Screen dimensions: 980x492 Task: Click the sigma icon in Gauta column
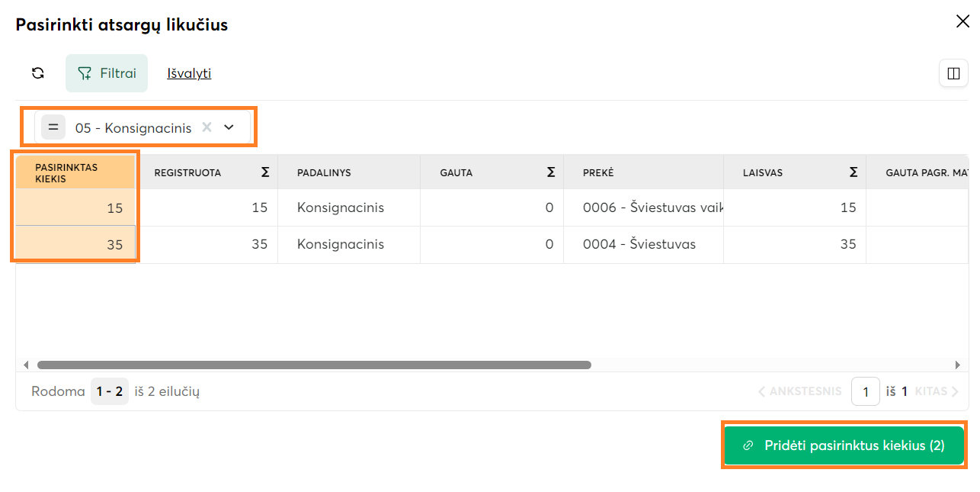click(x=551, y=172)
